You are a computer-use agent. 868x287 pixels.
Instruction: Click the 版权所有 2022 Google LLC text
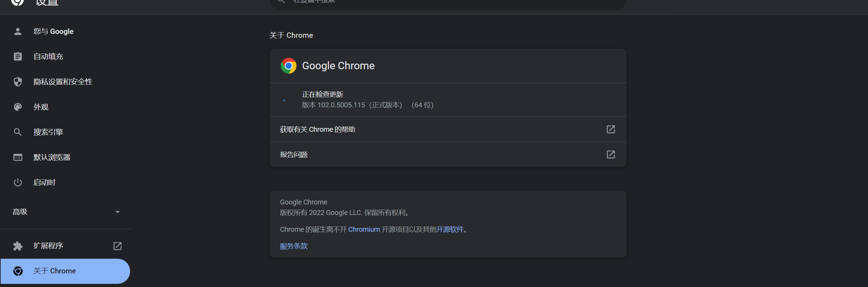344,213
